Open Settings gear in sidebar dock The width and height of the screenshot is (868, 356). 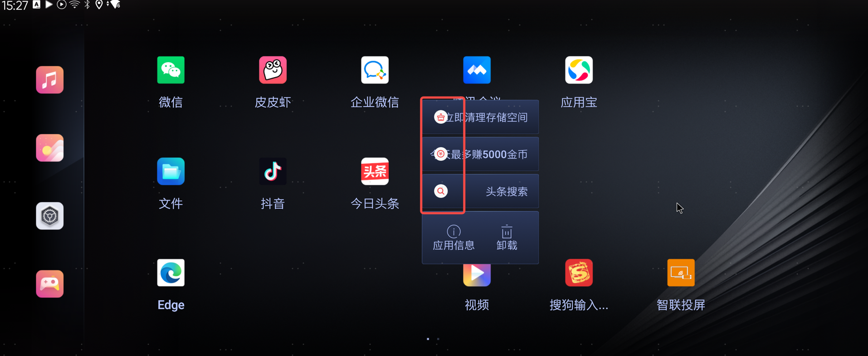point(49,216)
